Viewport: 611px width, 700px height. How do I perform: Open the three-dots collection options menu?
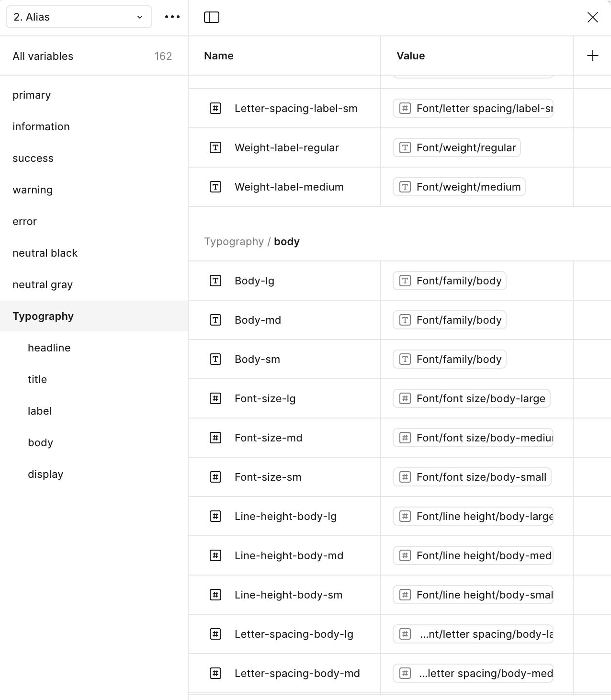[172, 17]
